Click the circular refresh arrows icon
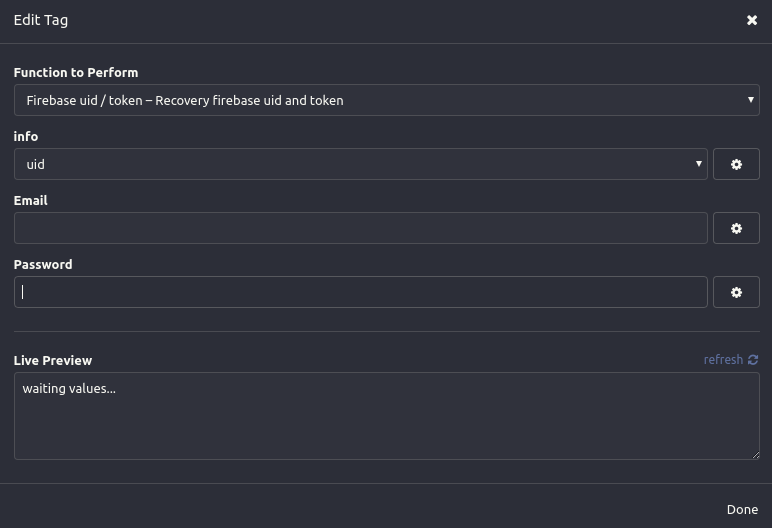 [x=753, y=360]
